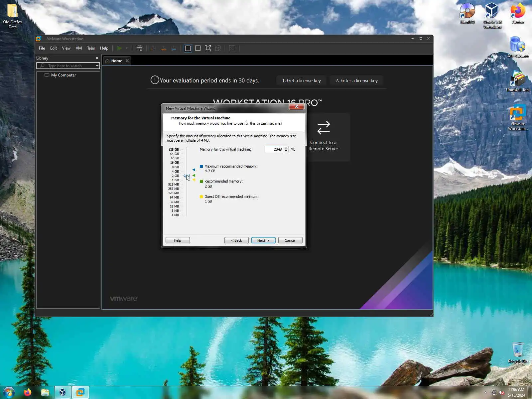Click the '8 GB' label on memory scale
532x399 pixels.
click(x=175, y=167)
